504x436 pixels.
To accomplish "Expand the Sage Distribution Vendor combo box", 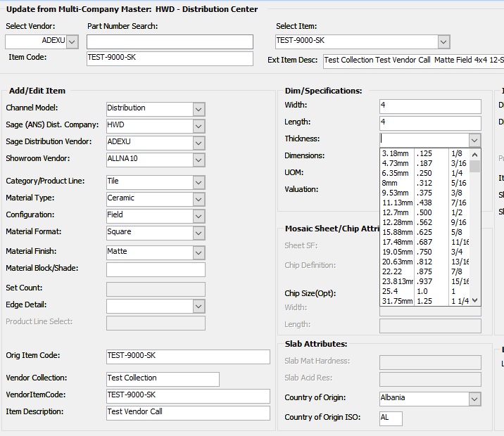I will tap(199, 143).
